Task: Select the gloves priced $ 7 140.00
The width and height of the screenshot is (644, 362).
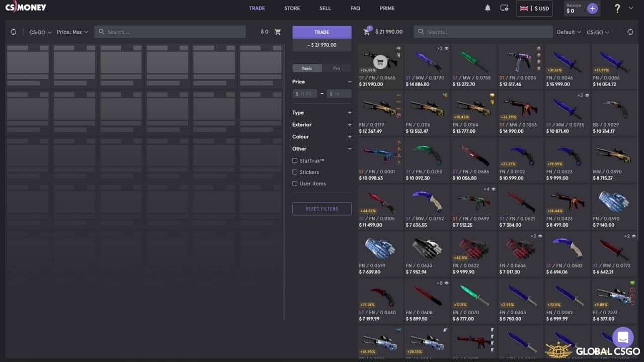Action: (614, 206)
